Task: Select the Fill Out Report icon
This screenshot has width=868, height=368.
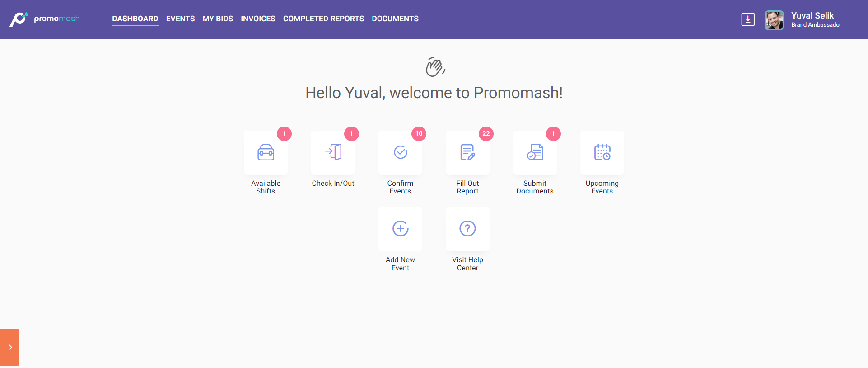Action: click(467, 153)
